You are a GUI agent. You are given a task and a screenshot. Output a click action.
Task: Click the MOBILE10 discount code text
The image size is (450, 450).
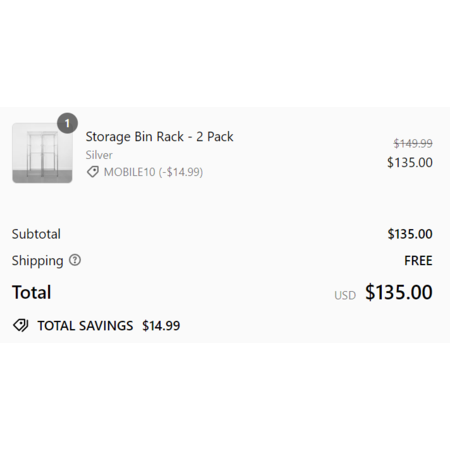(129, 172)
